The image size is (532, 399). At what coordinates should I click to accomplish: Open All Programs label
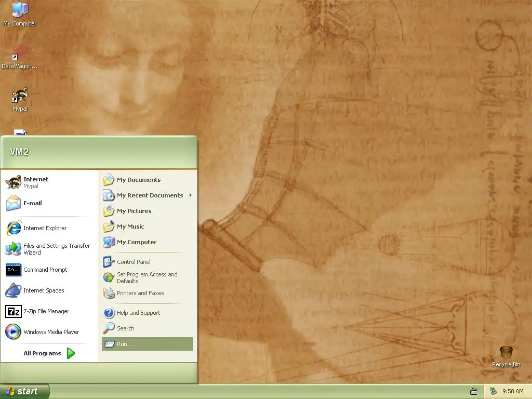(42, 353)
